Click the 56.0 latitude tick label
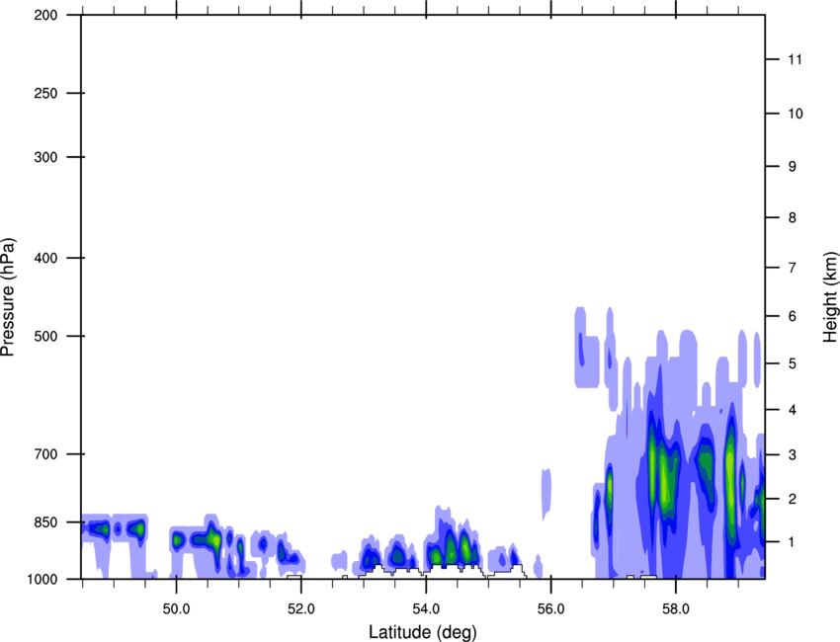The image size is (840, 642). click(x=550, y=608)
